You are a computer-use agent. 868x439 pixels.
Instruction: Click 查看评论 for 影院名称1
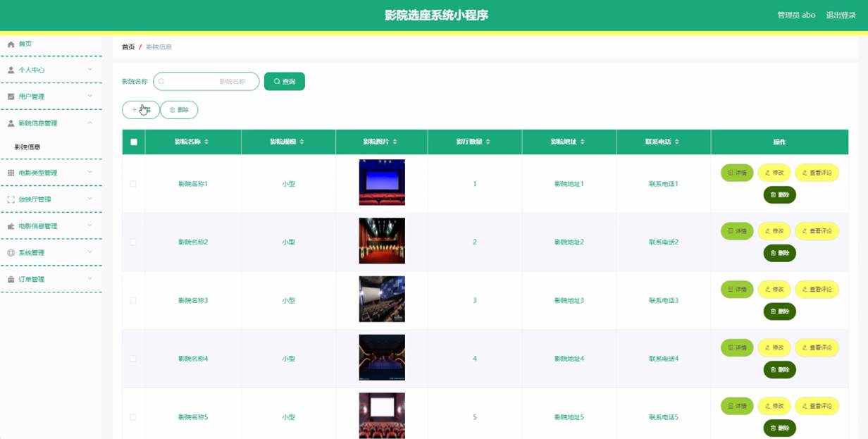(x=817, y=173)
